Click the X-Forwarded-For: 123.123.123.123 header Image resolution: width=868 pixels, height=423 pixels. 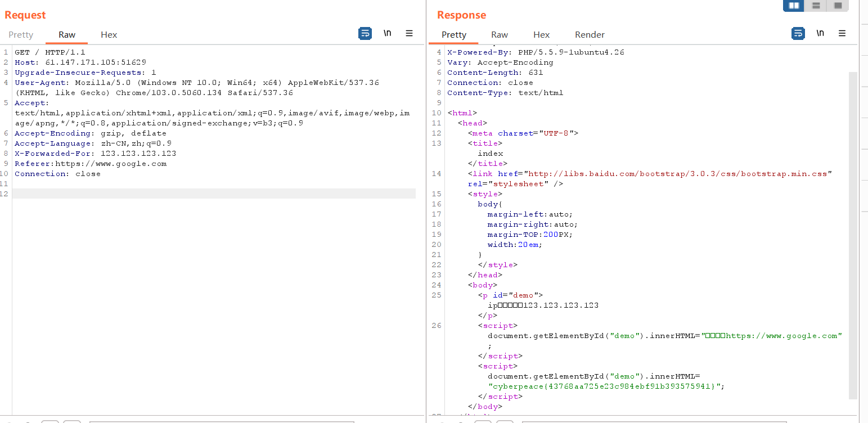coord(96,154)
